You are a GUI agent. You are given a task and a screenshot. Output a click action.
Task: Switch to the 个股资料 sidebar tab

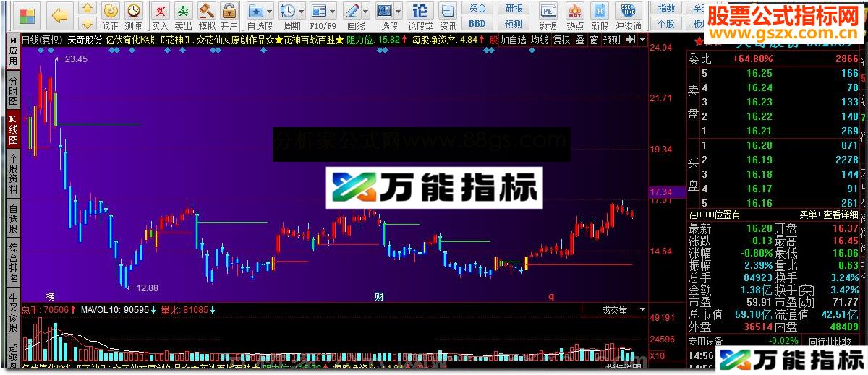[13, 173]
